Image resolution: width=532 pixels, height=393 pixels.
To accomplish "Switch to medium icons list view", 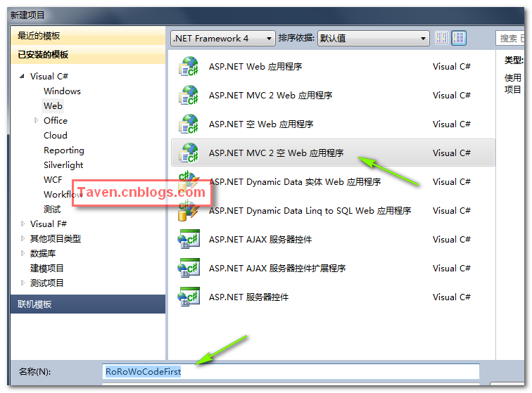I will [459, 38].
